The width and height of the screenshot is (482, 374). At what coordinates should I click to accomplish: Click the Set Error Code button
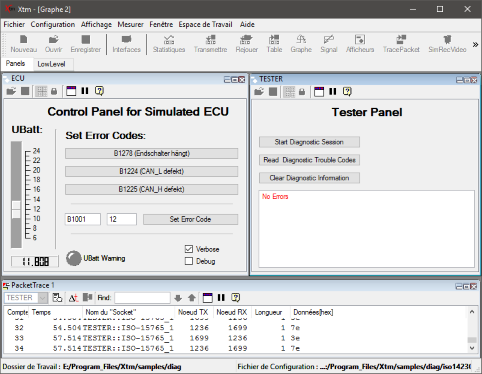click(190, 219)
